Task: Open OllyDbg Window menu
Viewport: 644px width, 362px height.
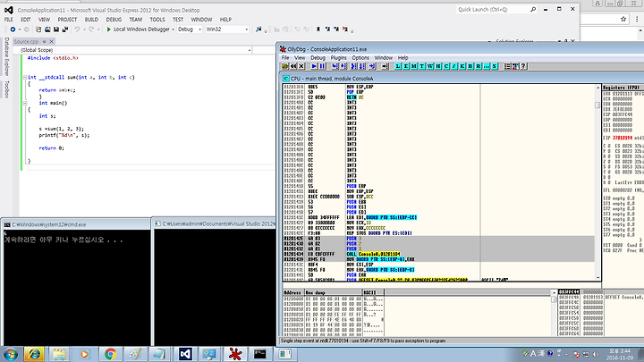Action: (383, 58)
